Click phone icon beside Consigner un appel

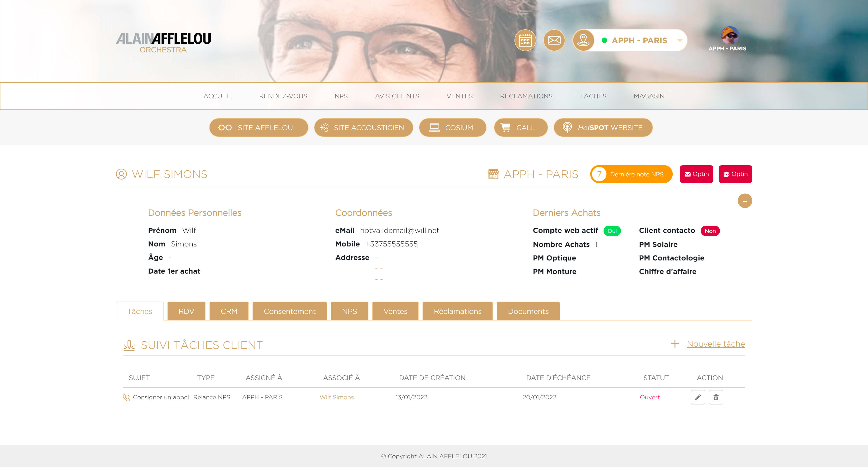pos(126,397)
